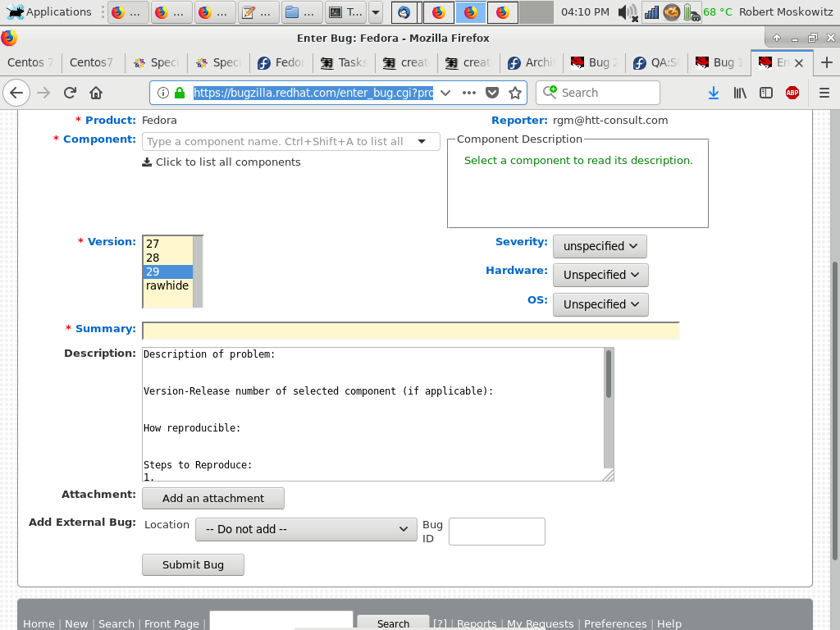Click inside the Description text area
This screenshot has height=630, width=840.
373,414
